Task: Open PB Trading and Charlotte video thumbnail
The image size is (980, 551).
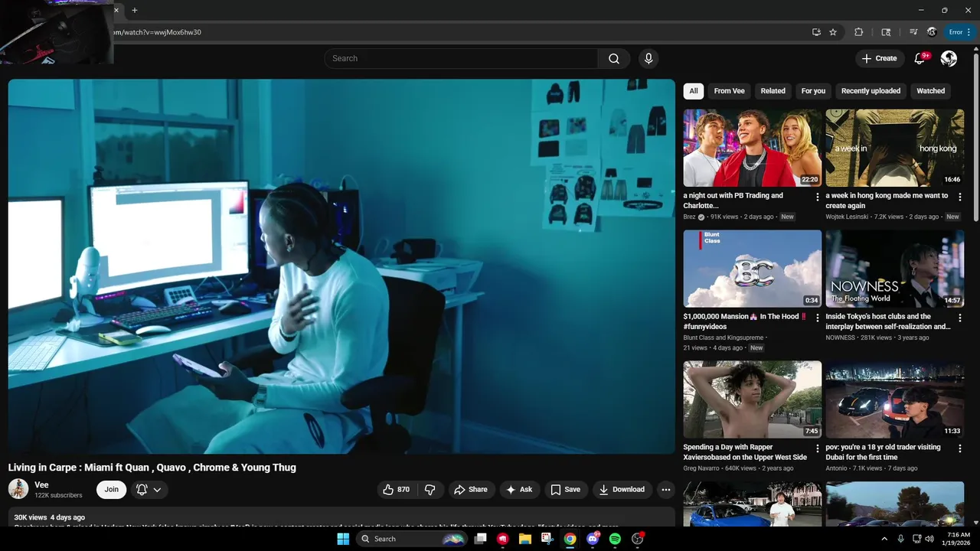Action: pyautogui.click(x=753, y=148)
